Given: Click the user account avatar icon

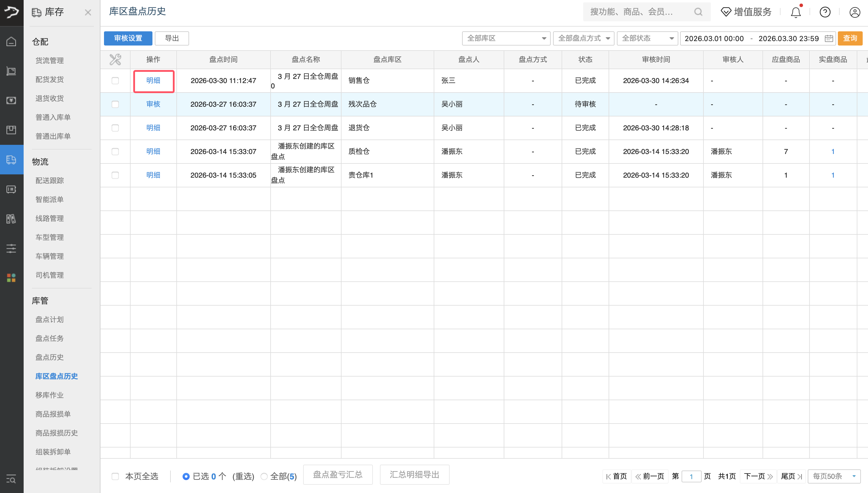Looking at the screenshot, I should pos(854,12).
